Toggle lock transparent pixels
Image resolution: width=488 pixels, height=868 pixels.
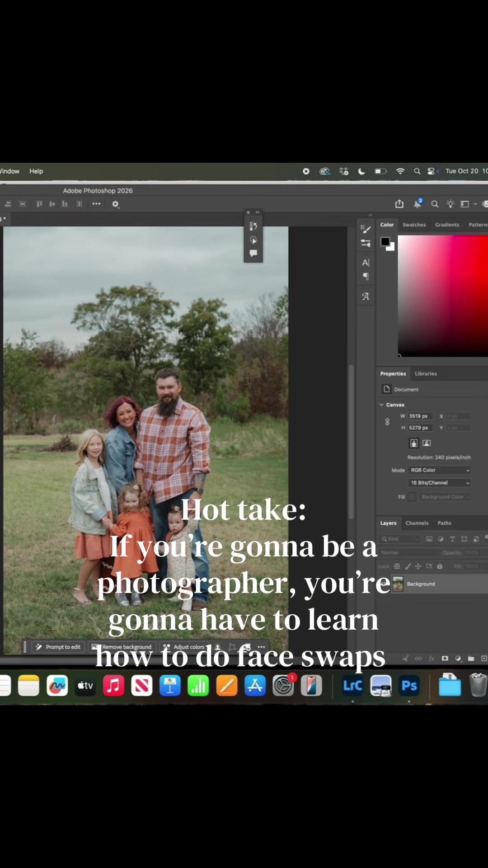(x=397, y=566)
